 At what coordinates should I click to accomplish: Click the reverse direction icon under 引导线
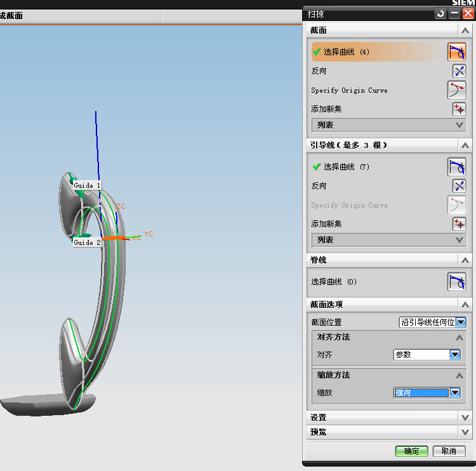click(x=459, y=186)
